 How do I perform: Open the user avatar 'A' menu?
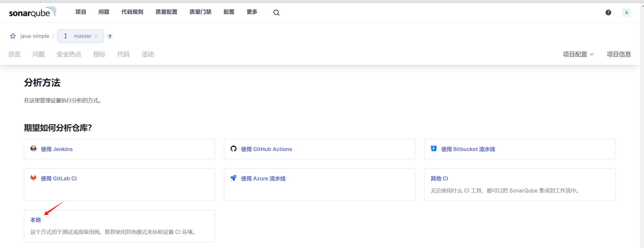[627, 13]
